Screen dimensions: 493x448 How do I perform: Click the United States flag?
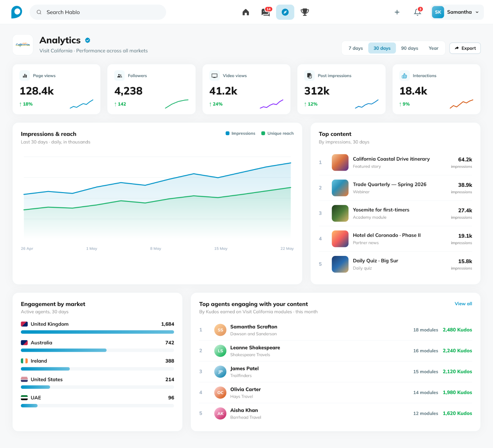(24, 379)
